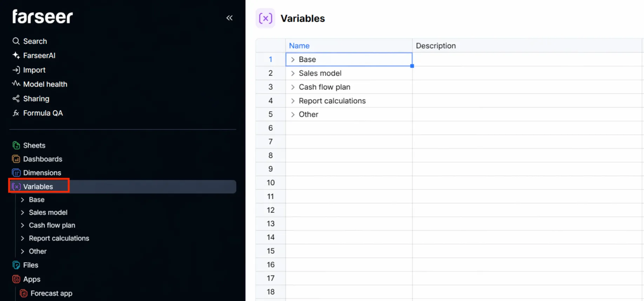Open the Dashboards icon

16,159
